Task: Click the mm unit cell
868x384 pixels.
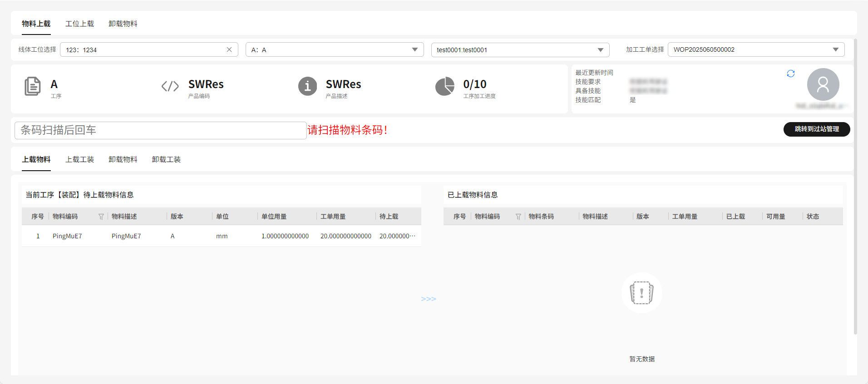Action: click(222, 236)
